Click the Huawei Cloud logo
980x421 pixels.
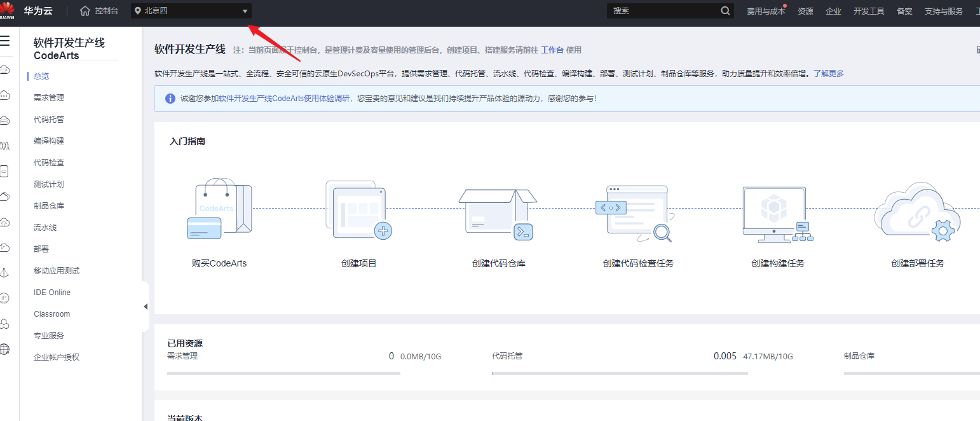pos(8,11)
